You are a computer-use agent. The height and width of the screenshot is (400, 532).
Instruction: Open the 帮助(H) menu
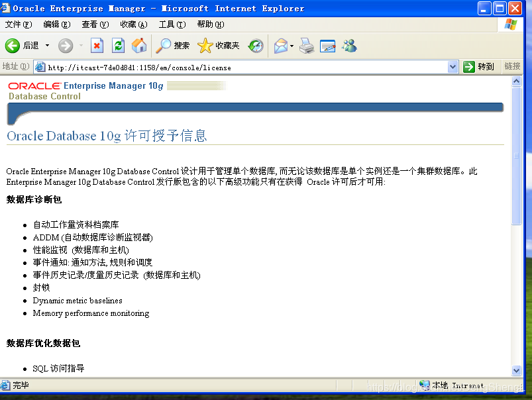point(211,25)
